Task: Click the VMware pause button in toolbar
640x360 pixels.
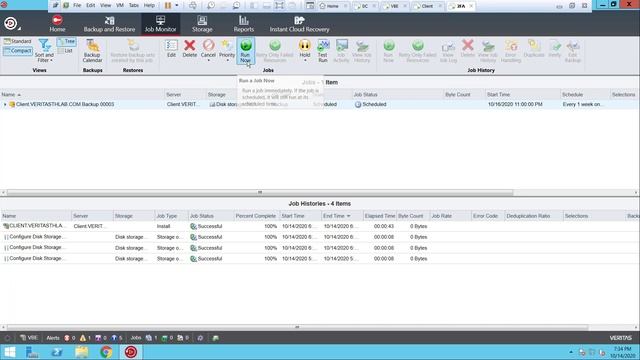Action: (x=168, y=6)
